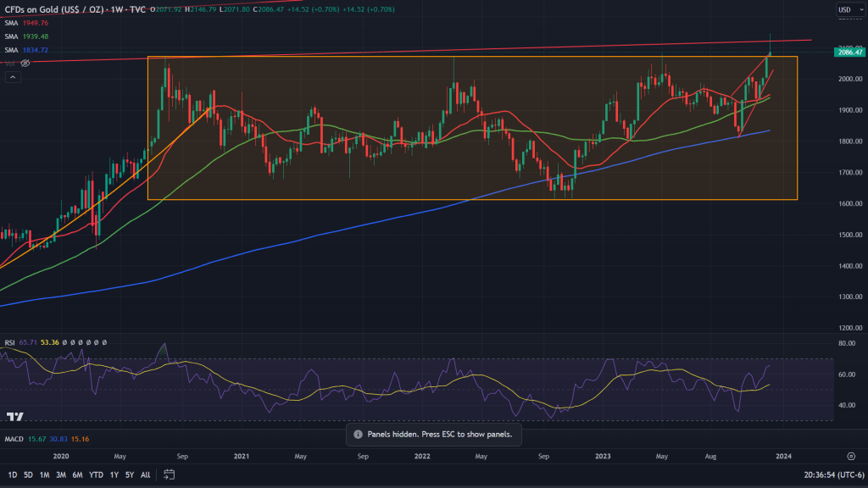
Task: Show all data with the All range
Action: 145,474
